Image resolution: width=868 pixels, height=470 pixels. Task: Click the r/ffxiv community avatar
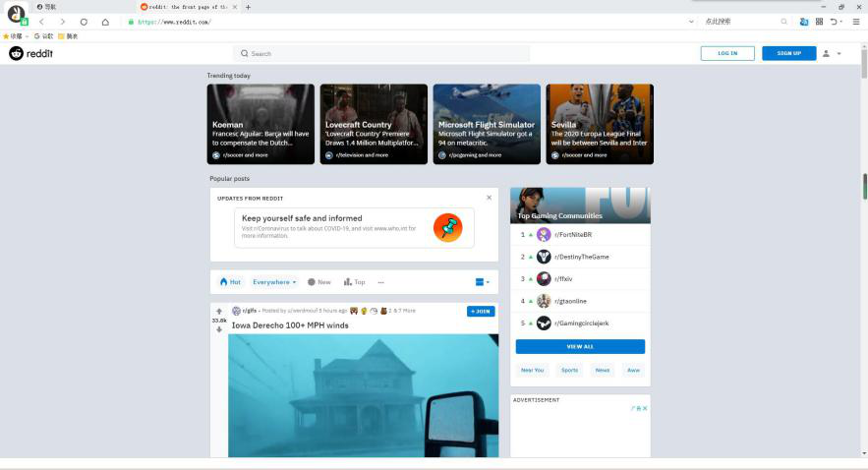544,279
